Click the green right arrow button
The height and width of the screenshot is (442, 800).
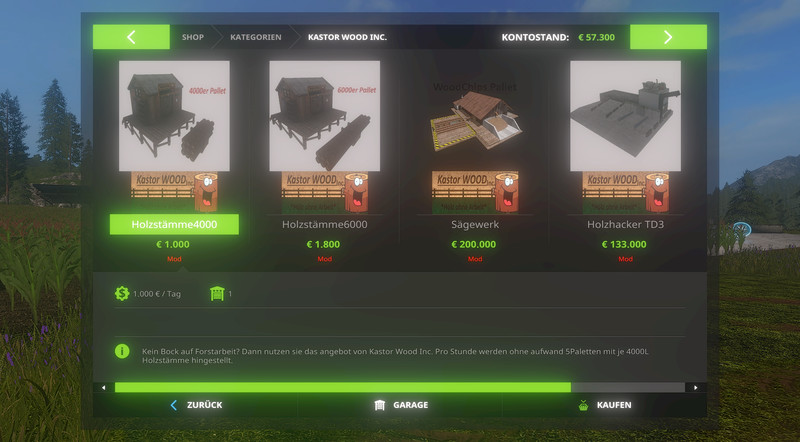(668, 37)
